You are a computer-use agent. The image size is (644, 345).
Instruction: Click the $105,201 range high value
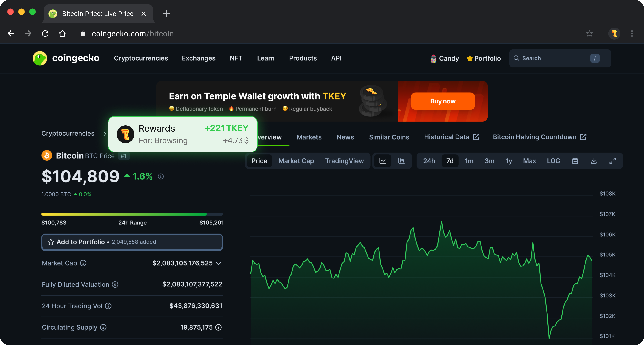tap(211, 222)
